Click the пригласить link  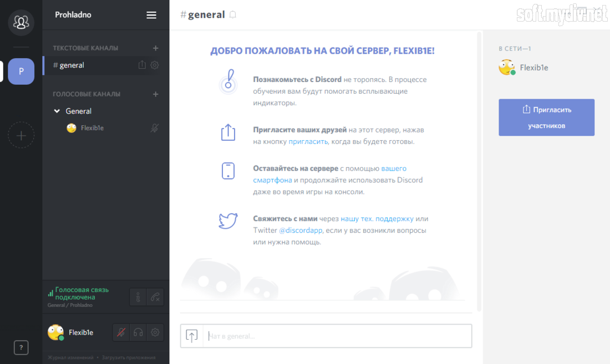(308, 141)
